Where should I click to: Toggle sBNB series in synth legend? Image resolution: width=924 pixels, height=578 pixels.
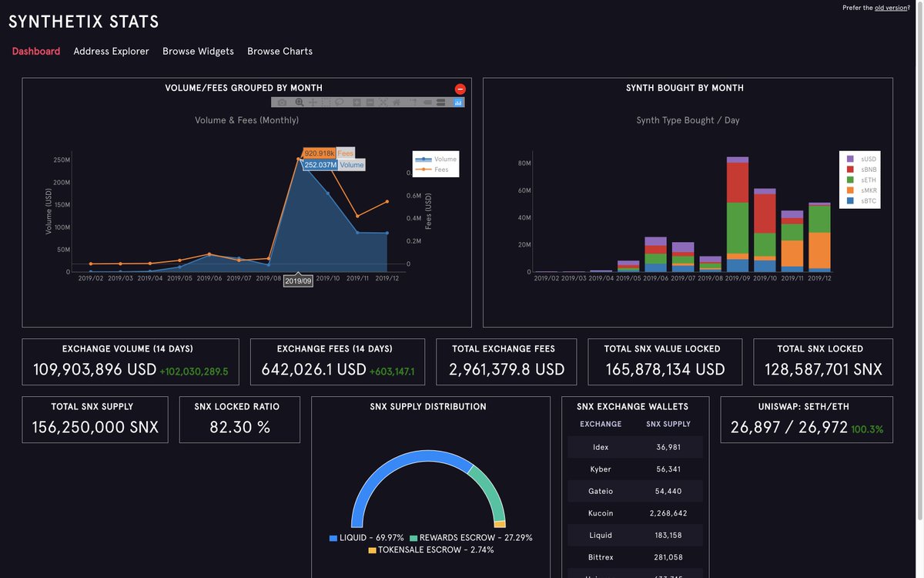tap(861, 169)
